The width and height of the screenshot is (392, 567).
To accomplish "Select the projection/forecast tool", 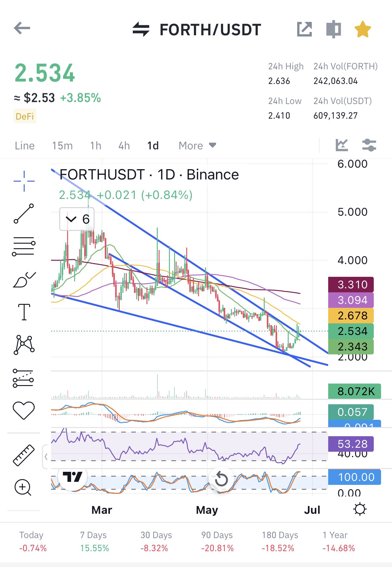I will (23, 378).
